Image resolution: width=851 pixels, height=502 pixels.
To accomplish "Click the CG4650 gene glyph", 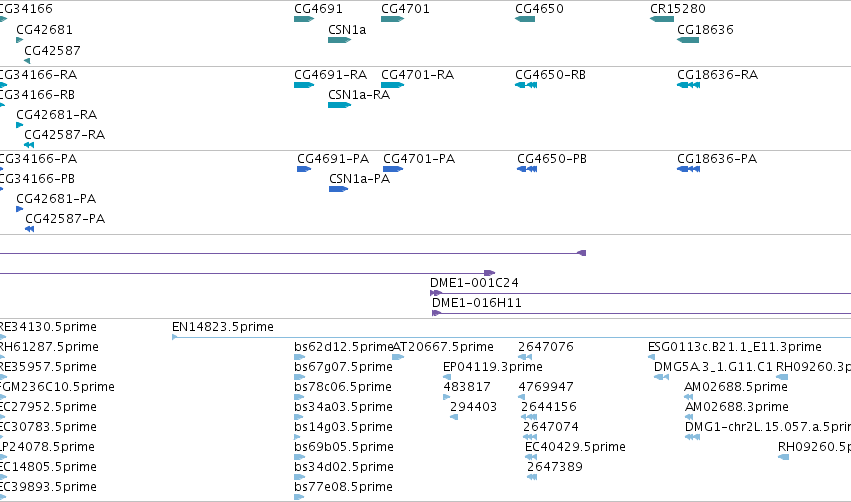I will pos(525,19).
